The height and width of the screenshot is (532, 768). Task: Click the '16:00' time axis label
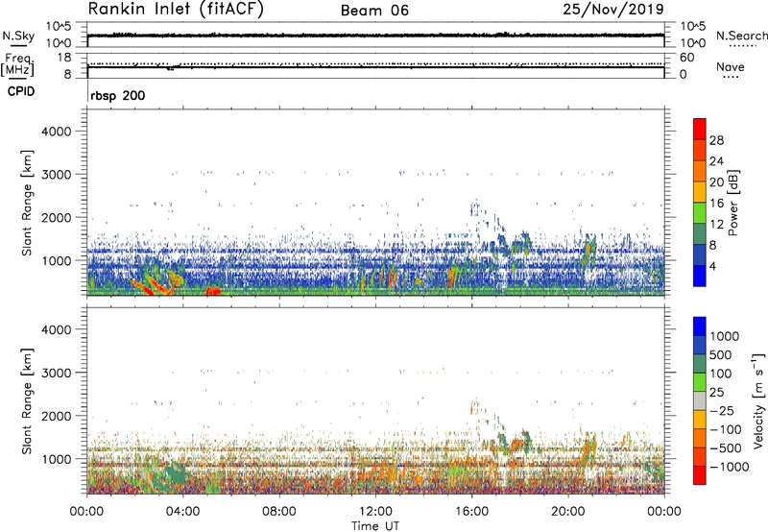(471, 512)
